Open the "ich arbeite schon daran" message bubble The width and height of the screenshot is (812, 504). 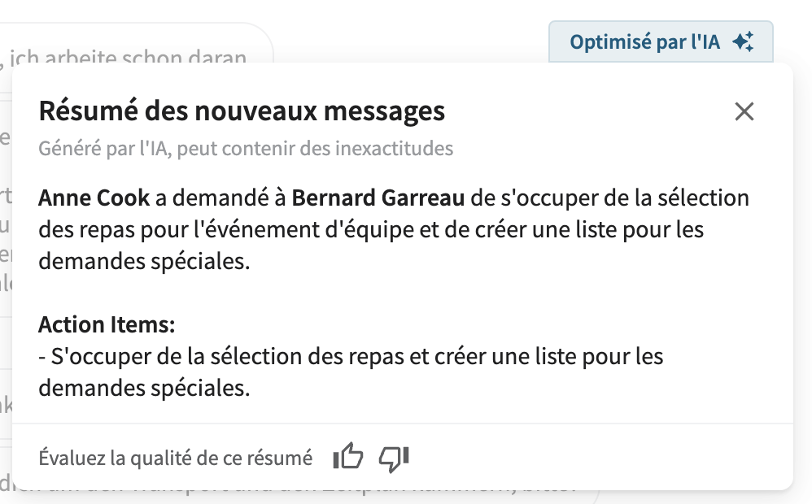pos(130,59)
